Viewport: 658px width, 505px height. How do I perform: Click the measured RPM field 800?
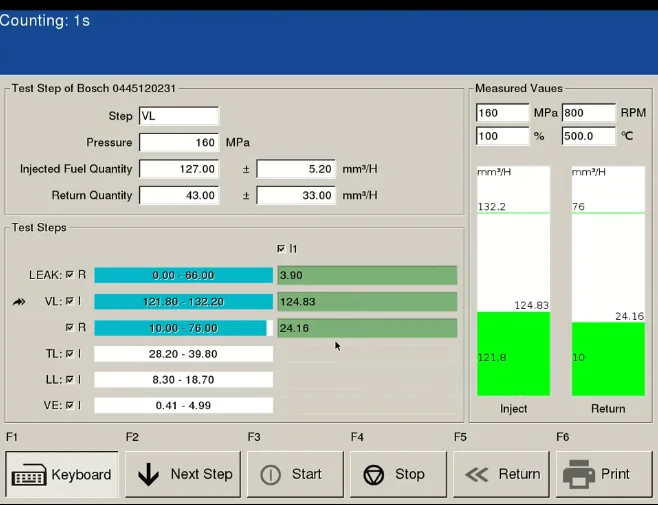click(x=588, y=113)
